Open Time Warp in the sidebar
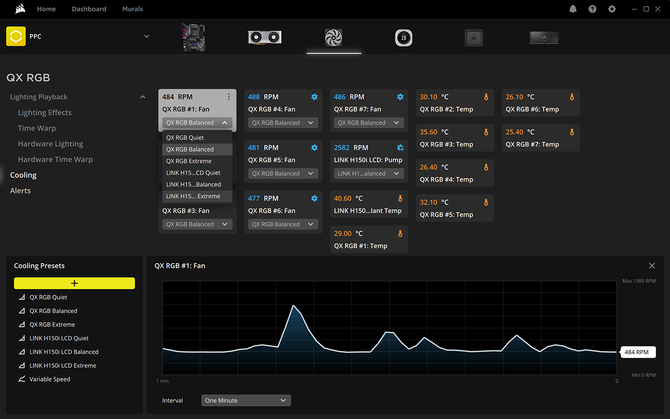The width and height of the screenshot is (670, 419). [x=37, y=128]
